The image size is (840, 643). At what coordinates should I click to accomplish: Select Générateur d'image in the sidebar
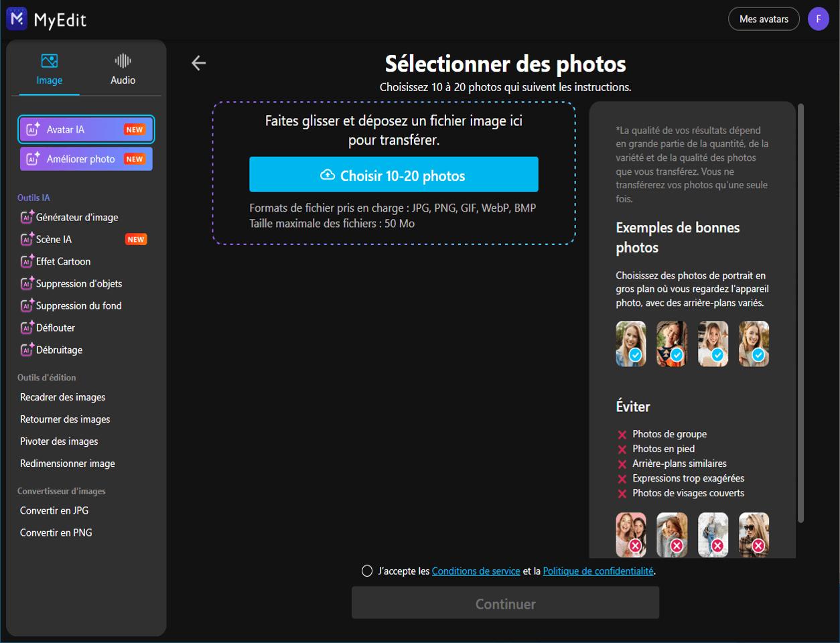point(78,217)
